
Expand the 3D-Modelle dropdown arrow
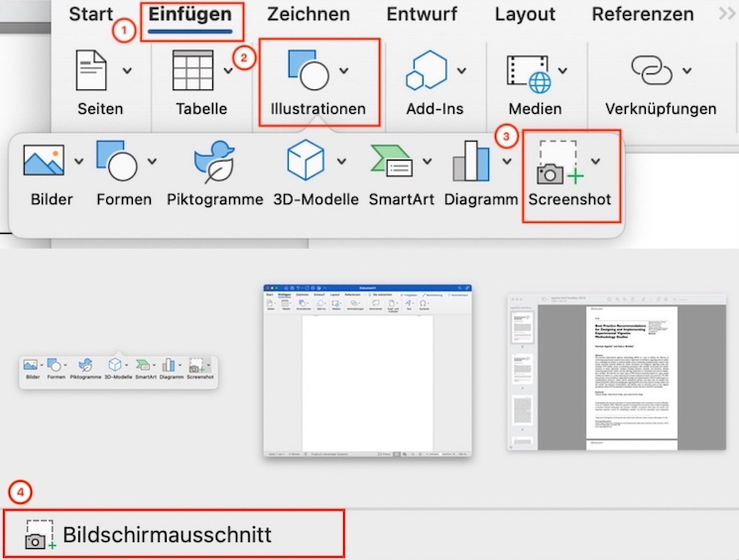341,162
